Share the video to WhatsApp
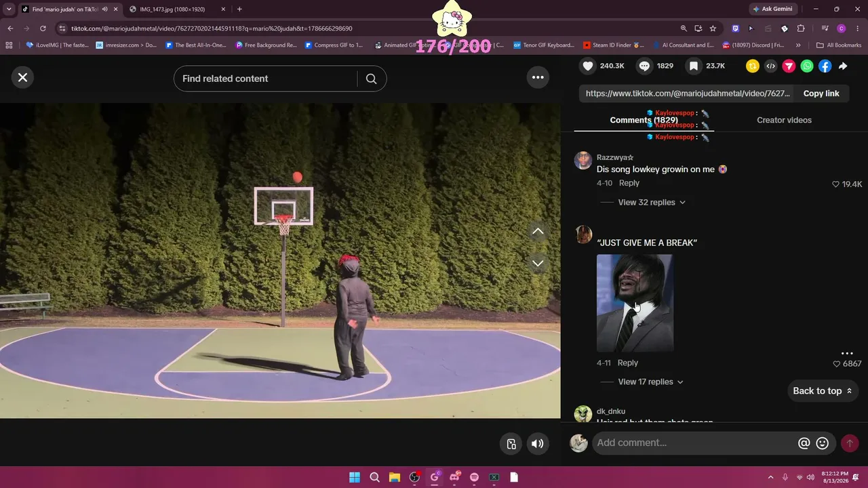Image resolution: width=868 pixels, height=488 pixels. coord(806,66)
